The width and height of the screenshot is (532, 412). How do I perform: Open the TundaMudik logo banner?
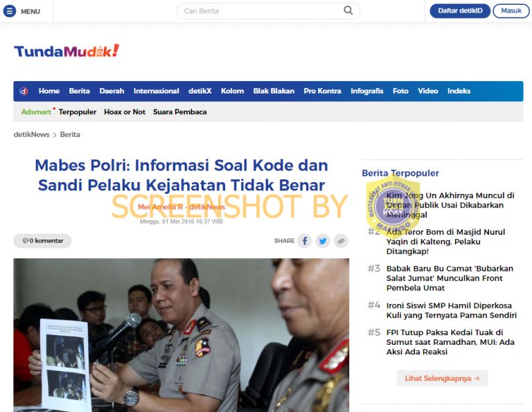click(x=66, y=51)
